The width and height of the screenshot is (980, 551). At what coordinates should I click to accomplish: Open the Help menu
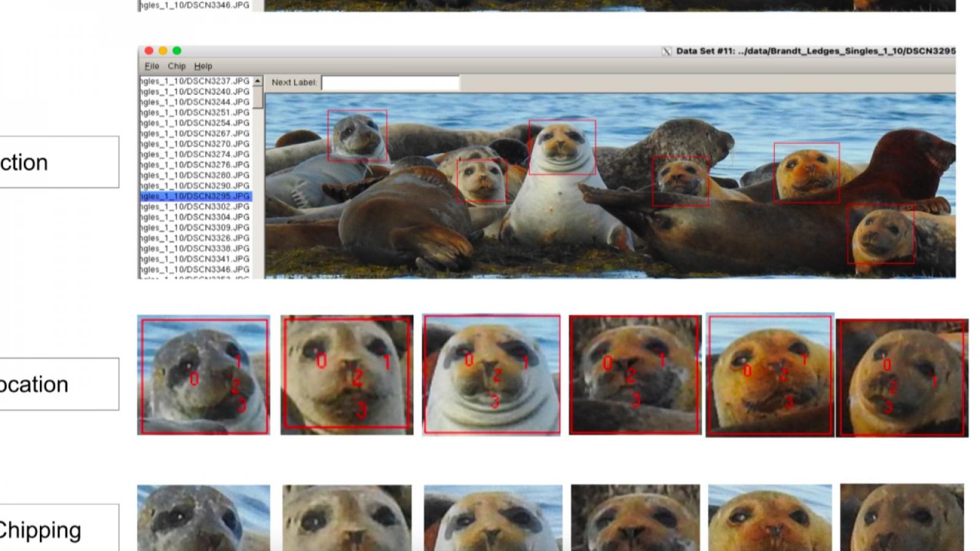[x=203, y=66]
